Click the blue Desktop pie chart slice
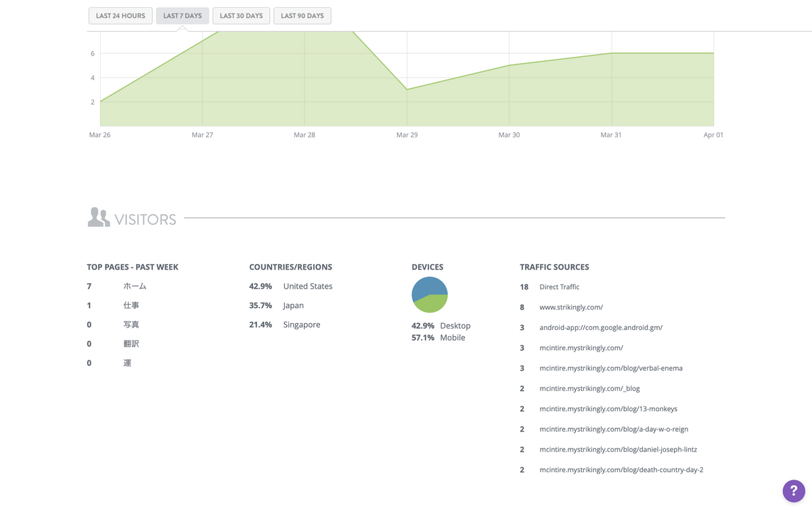This screenshot has width=812, height=508. [426, 287]
